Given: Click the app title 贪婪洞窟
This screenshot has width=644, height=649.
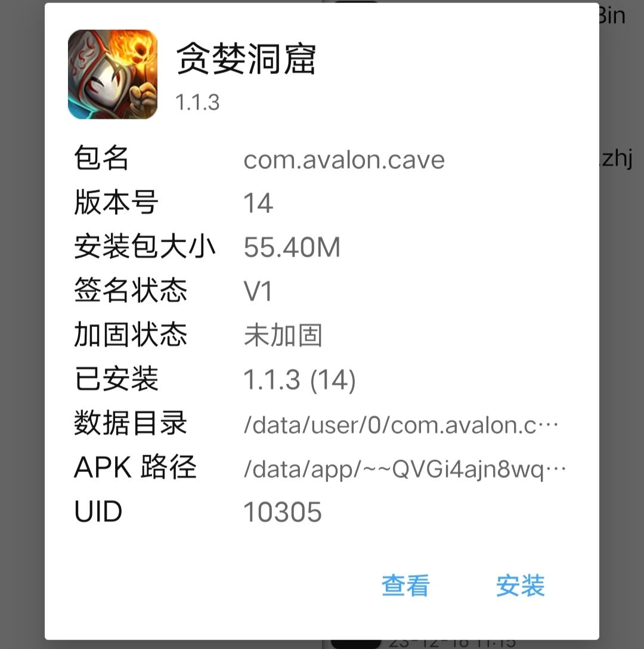Looking at the screenshot, I should point(246,59).
